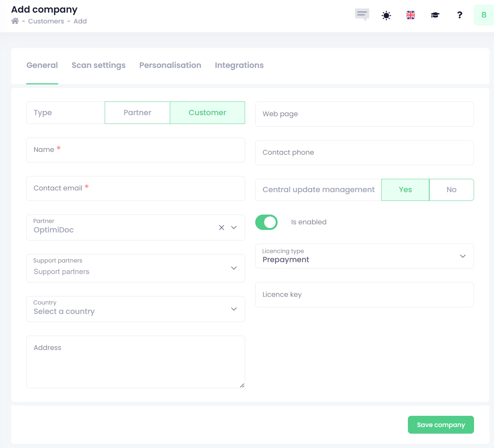
Task: Open the chat messages icon
Action: [x=362, y=15]
